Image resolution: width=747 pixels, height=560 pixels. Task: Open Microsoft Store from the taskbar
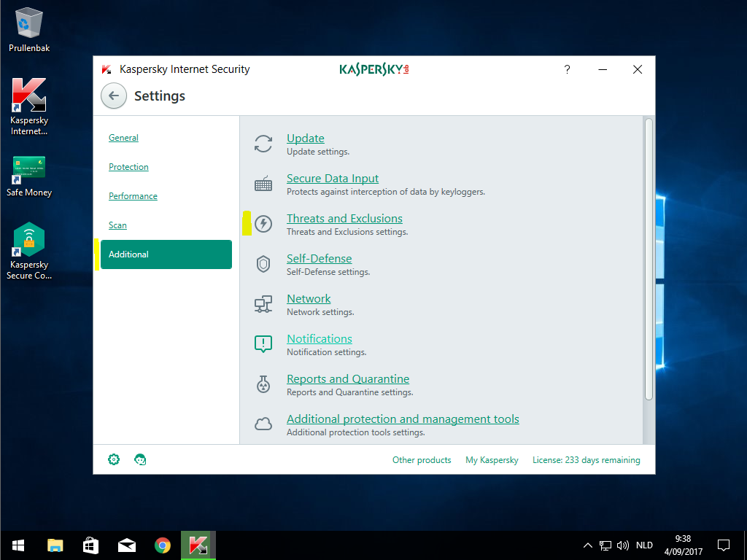coord(91,545)
